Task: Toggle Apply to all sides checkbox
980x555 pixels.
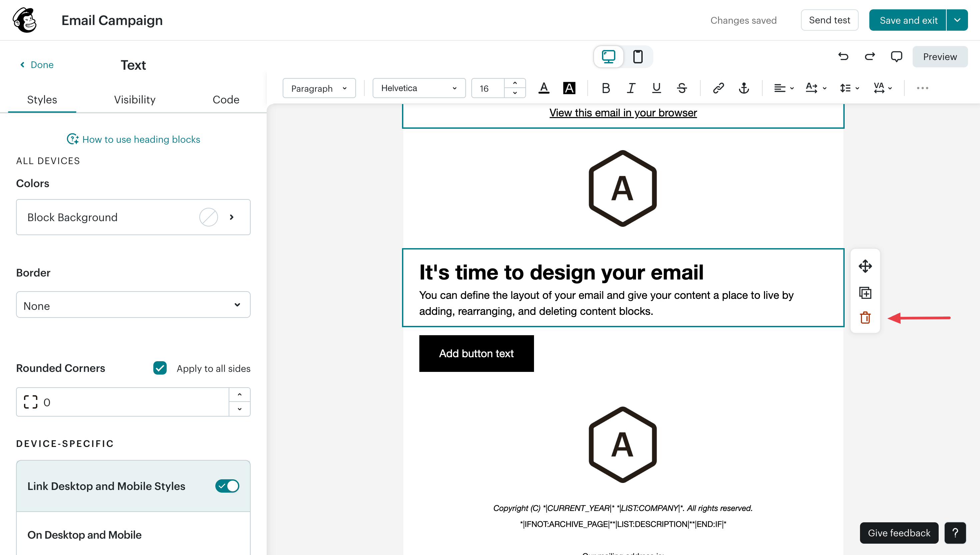Action: (x=160, y=368)
